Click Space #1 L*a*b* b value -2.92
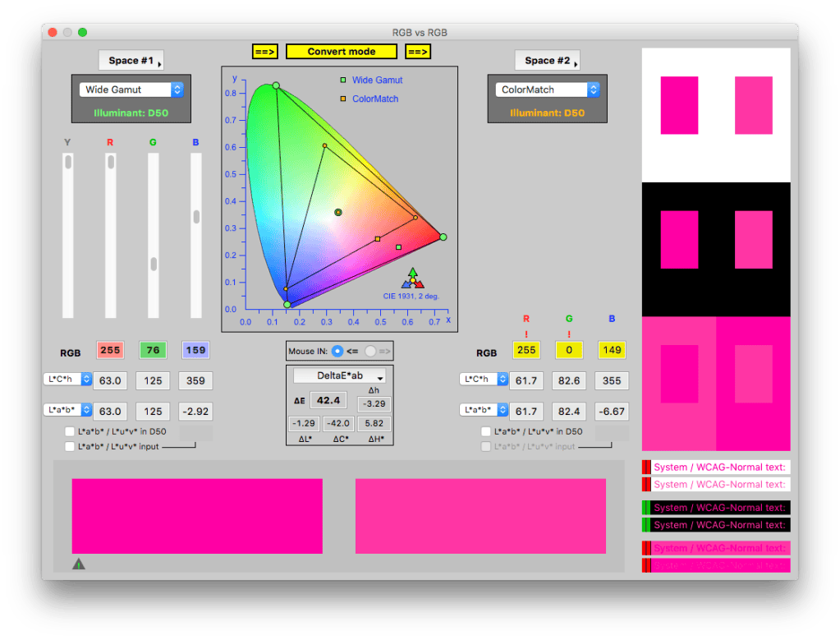This screenshot has width=840, height=640. click(x=195, y=411)
